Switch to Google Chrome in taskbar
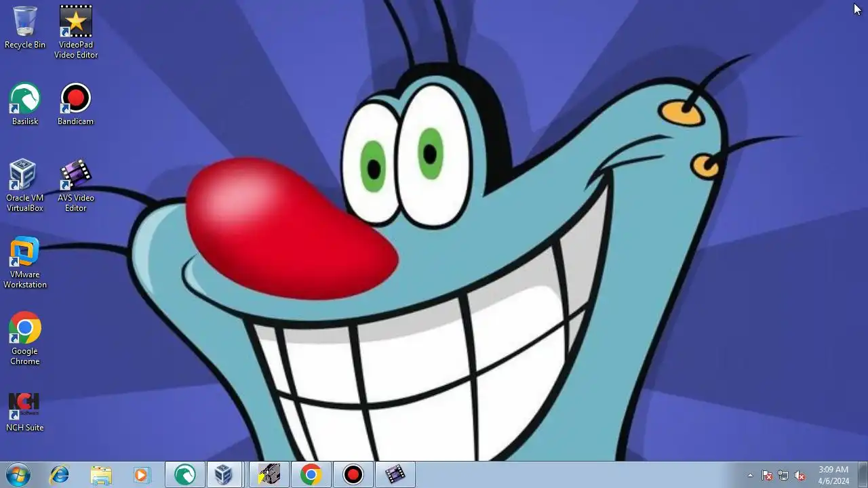The height and width of the screenshot is (488, 868). [311, 475]
